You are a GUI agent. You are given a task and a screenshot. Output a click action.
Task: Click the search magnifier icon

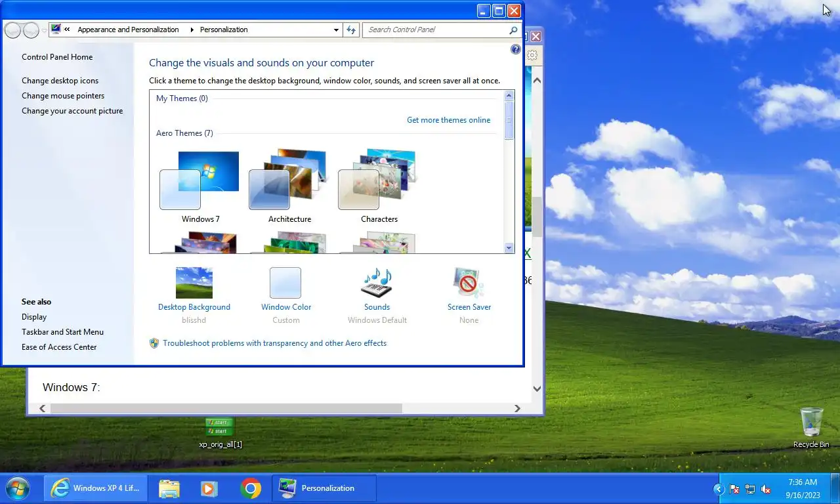(513, 30)
